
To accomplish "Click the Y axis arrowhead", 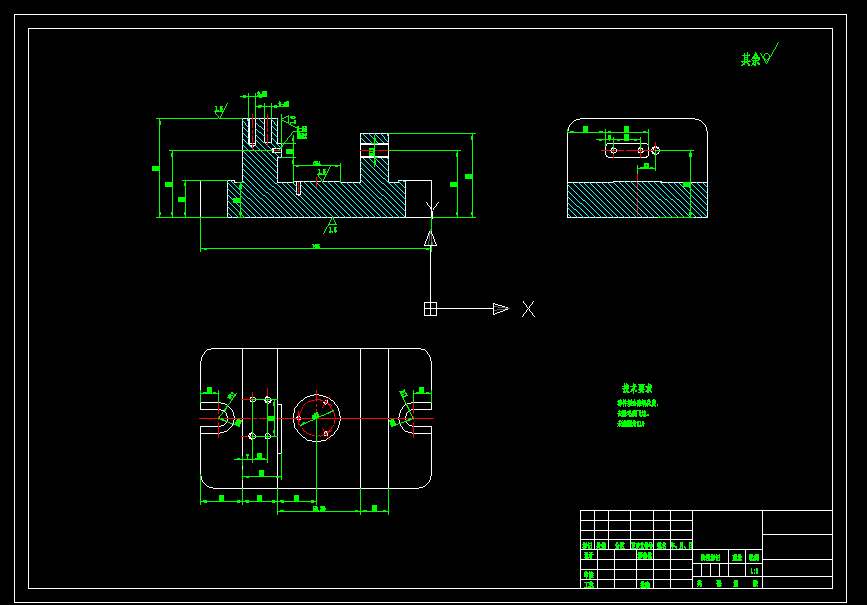I will click(x=430, y=239).
